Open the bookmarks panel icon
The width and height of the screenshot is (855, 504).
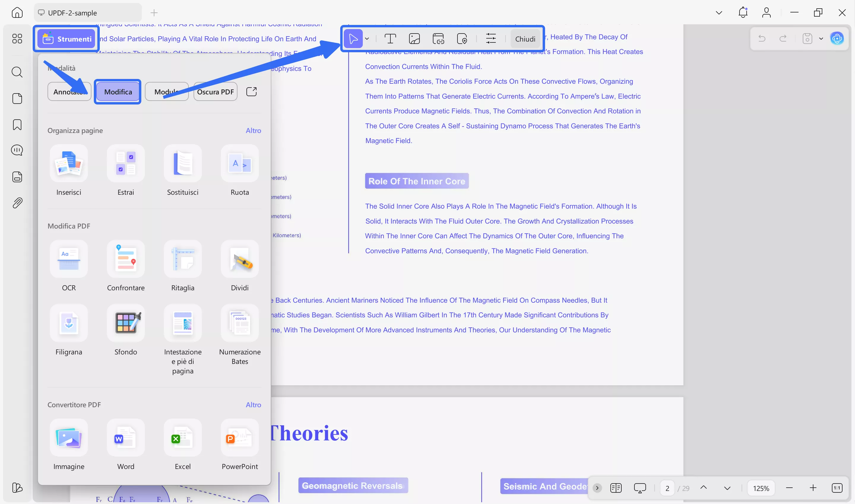point(17,125)
